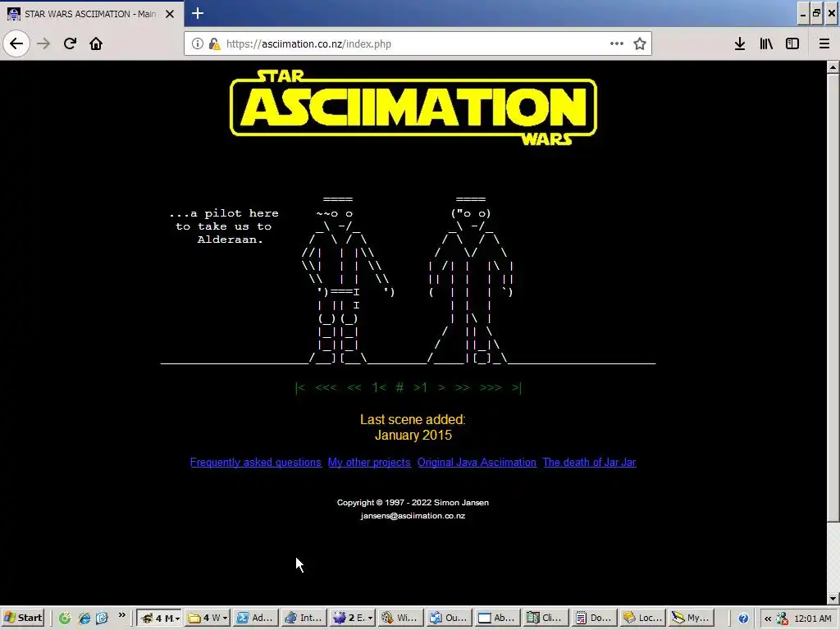Click the scrollbar up arrow
Viewport: 840px width, 630px height.
pyautogui.click(x=833, y=67)
